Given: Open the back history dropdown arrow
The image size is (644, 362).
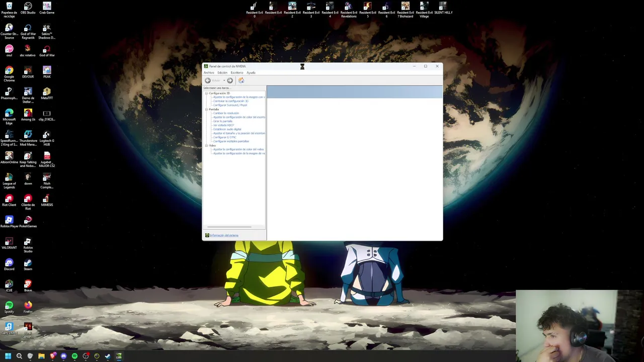Looking at the screenshot, I should [224, 80].
